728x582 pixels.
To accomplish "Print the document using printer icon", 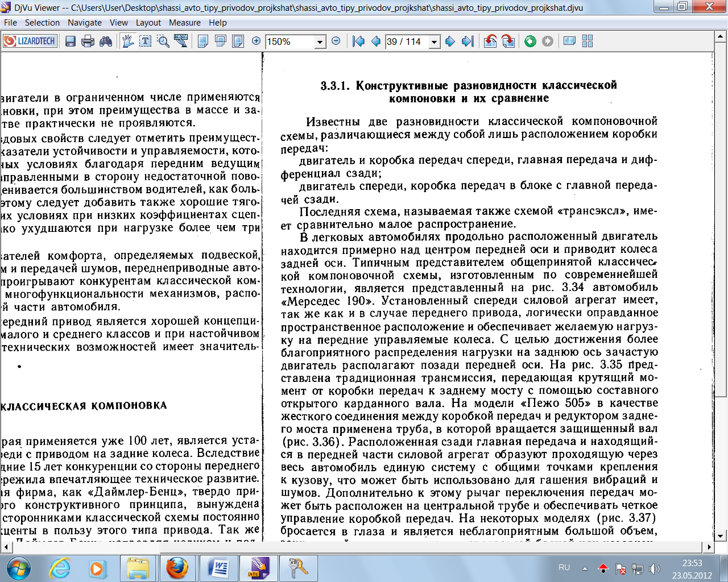I will (88, 41).
